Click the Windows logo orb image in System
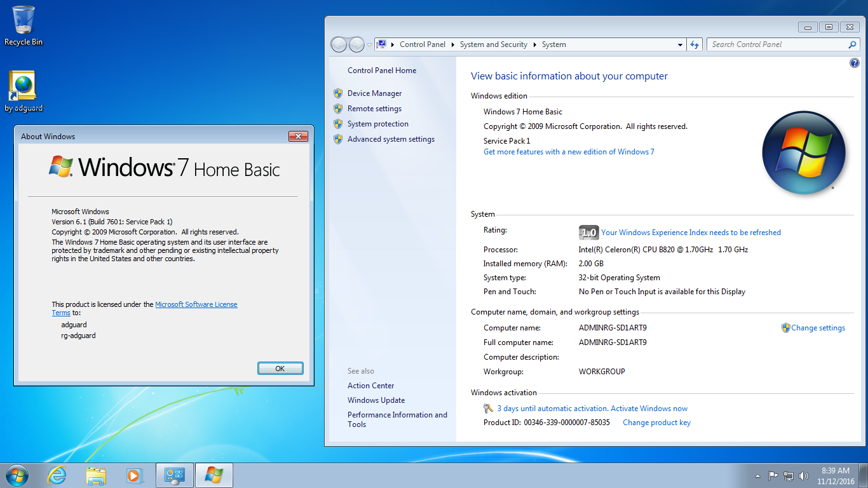The height and width of the screenshot is (488, 868). tap(804, 152)
